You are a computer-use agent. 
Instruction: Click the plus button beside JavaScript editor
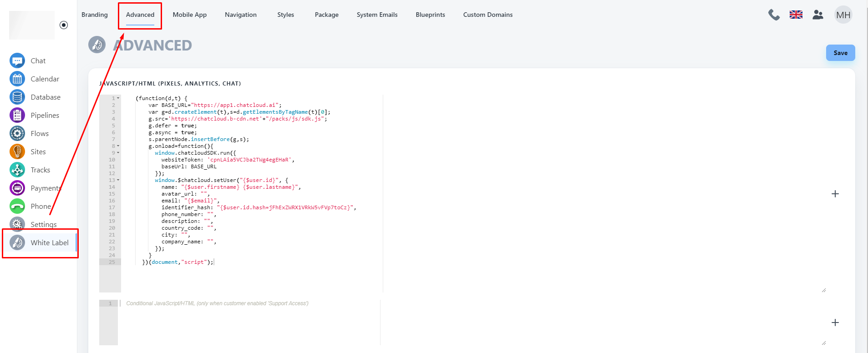(835, 194)
